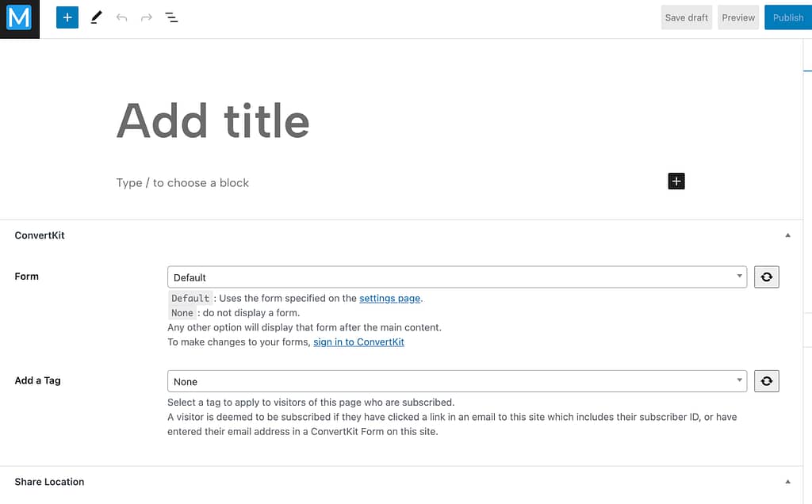Click the M site logo icon

19,19
